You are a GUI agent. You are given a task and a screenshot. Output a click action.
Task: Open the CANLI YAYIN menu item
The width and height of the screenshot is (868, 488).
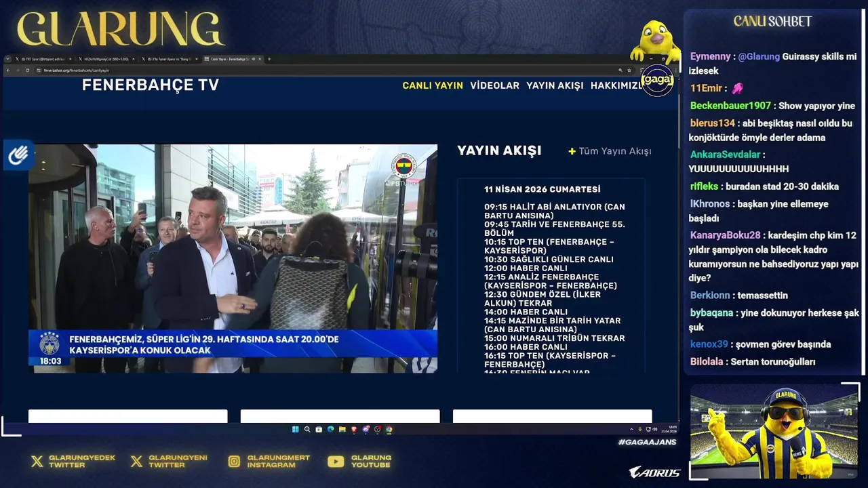click(x=433, y=85)
